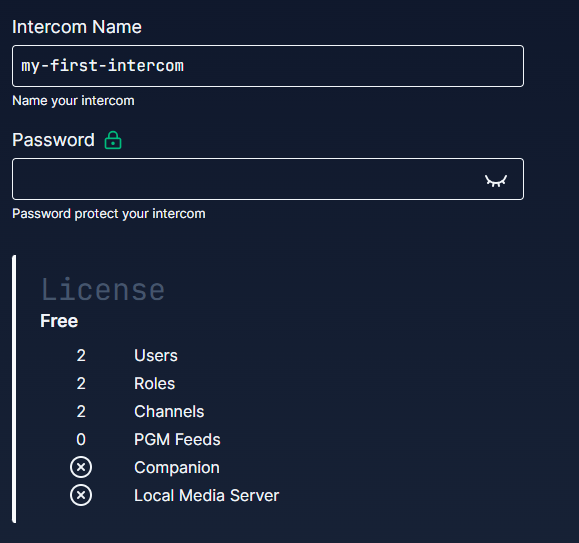Click the 'Password' label

click(54, 140)
